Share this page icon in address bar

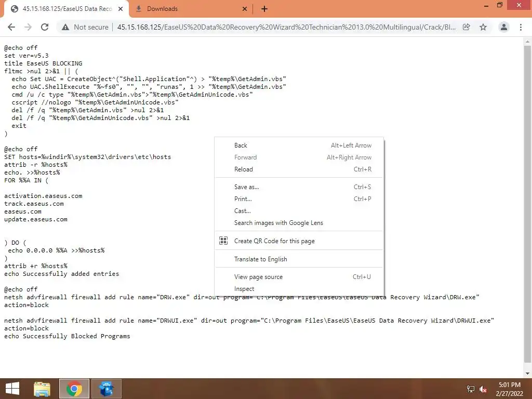[467, 27]
